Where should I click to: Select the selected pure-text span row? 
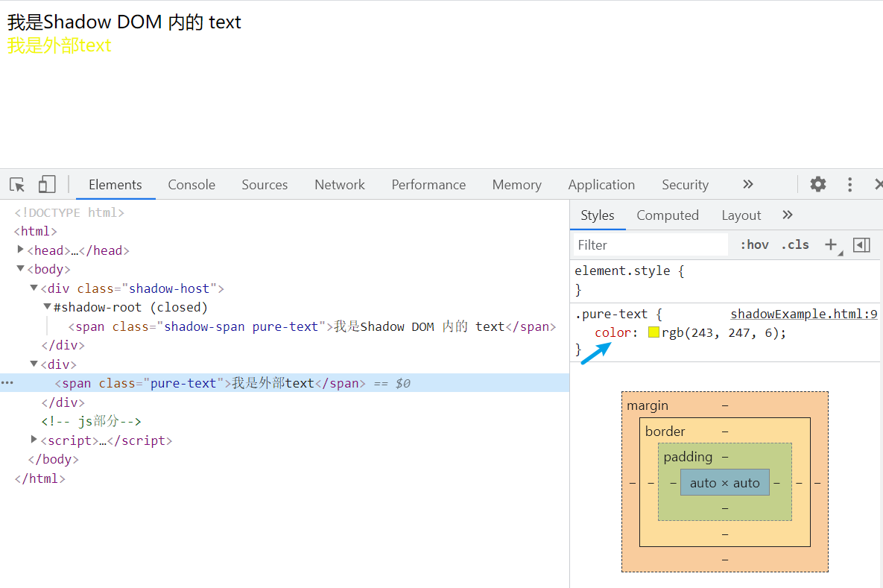pos(285,383)
